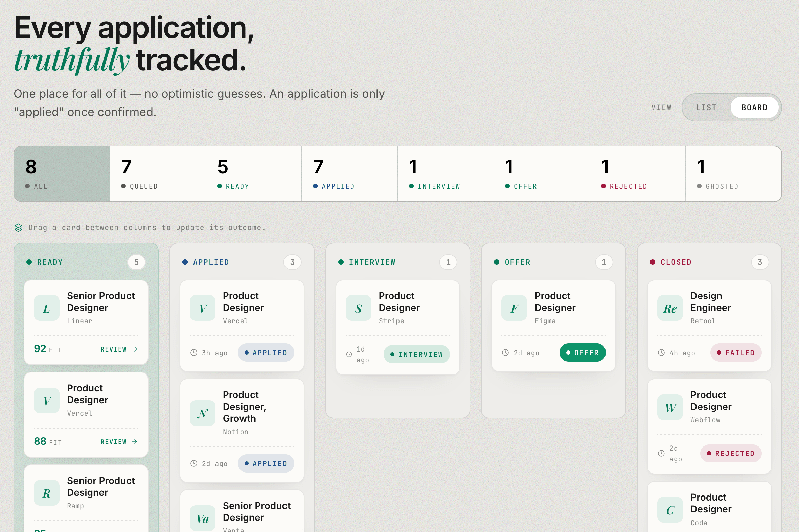Click the Figma 'F' company logo

click(x=514, y=308)
